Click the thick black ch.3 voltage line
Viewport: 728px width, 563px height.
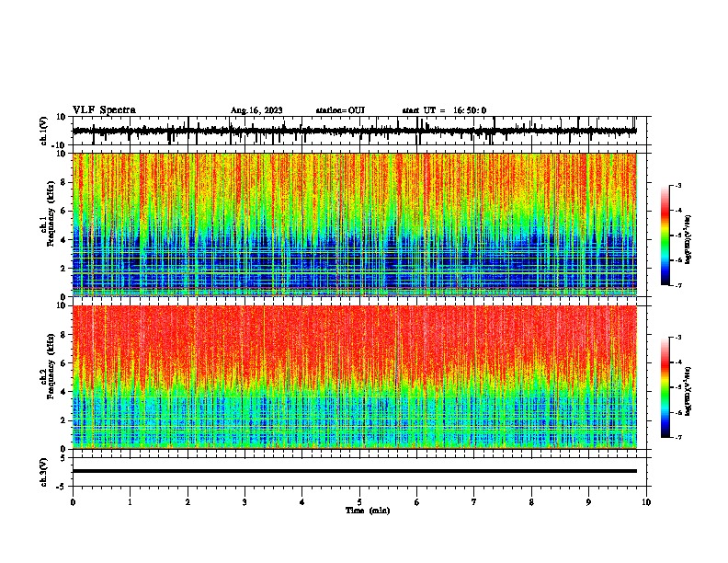pyautogui.click(x=355, y=471)
